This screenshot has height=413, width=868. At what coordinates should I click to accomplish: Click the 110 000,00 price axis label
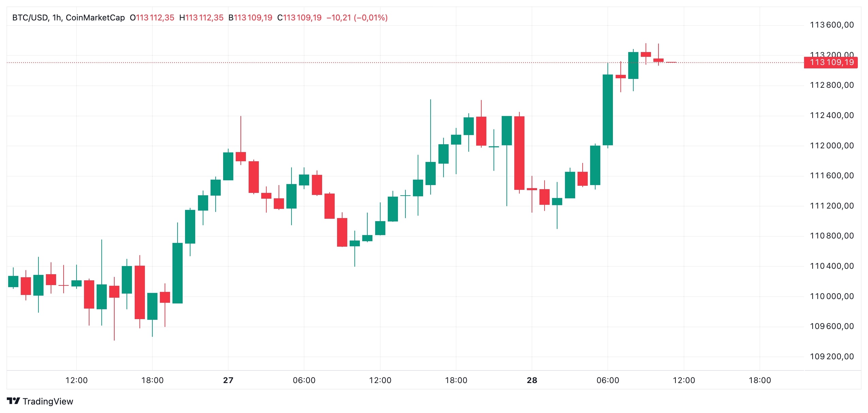point(832,296)
